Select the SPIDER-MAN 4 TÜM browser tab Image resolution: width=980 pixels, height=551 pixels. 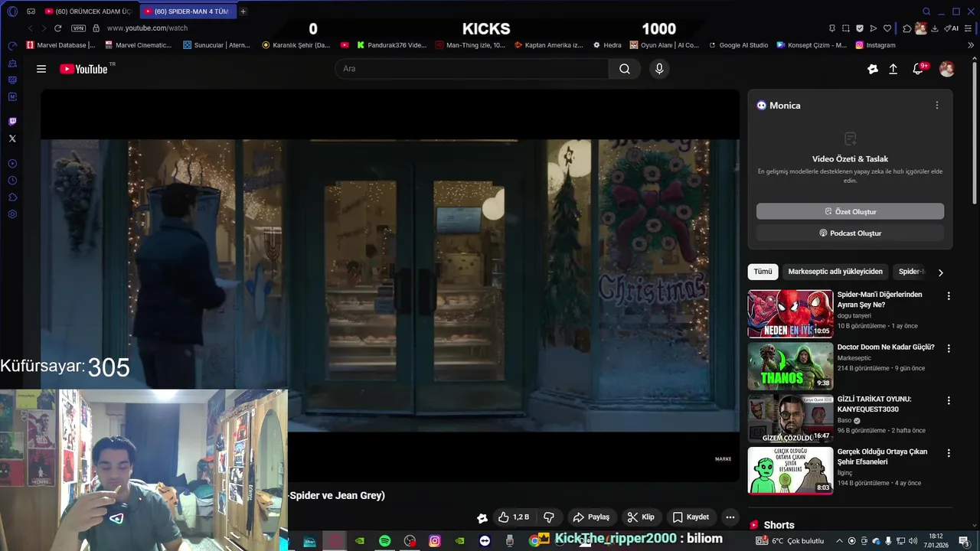188,11
